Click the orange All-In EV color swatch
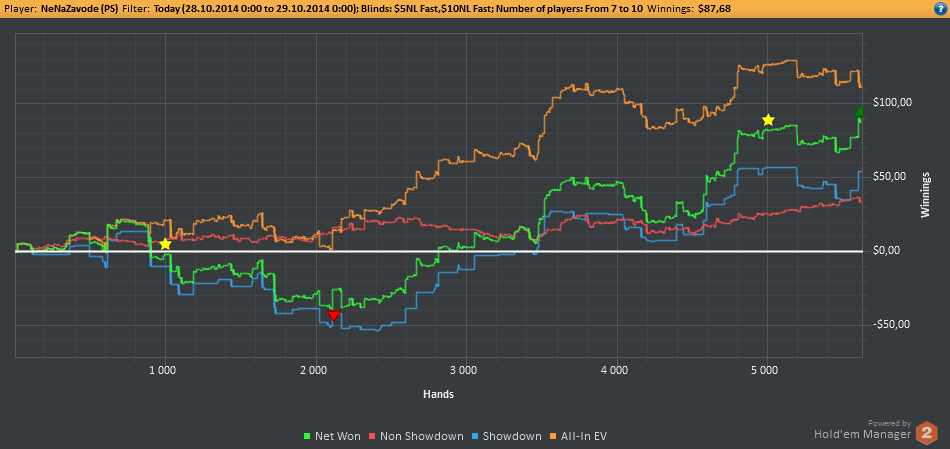Viewport: 950px width, 449px height. coord(554,436)
